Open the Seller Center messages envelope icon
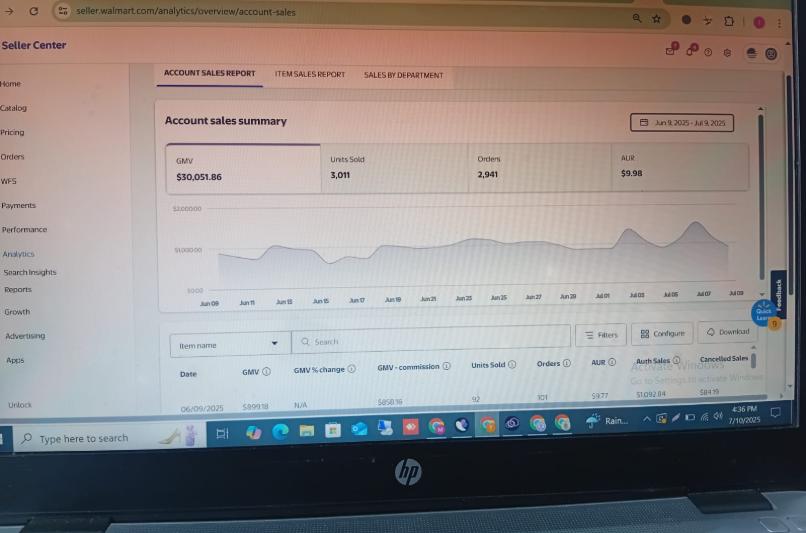Image resolution: width=806 pixels, height=533 pixels. tap(670, 50)
